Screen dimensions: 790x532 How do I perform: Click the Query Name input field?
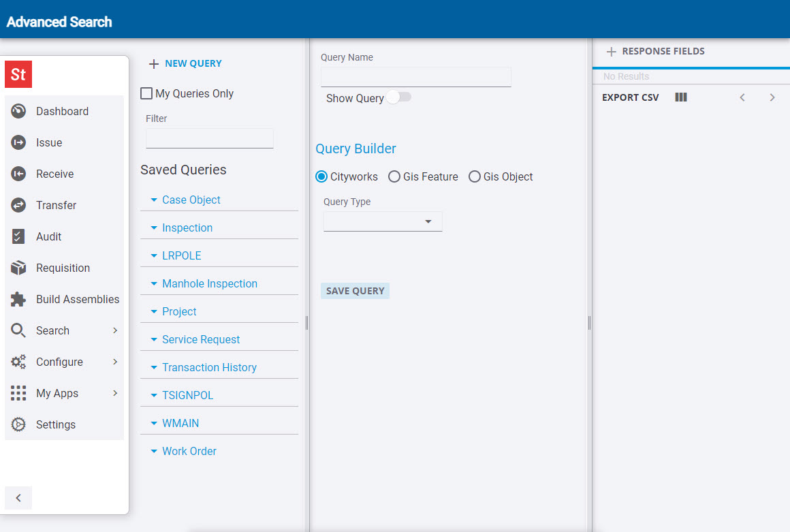pos(415,77)
